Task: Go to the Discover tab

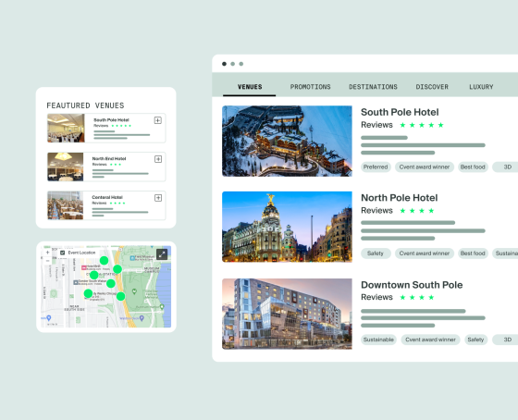Action: (432, 87)
